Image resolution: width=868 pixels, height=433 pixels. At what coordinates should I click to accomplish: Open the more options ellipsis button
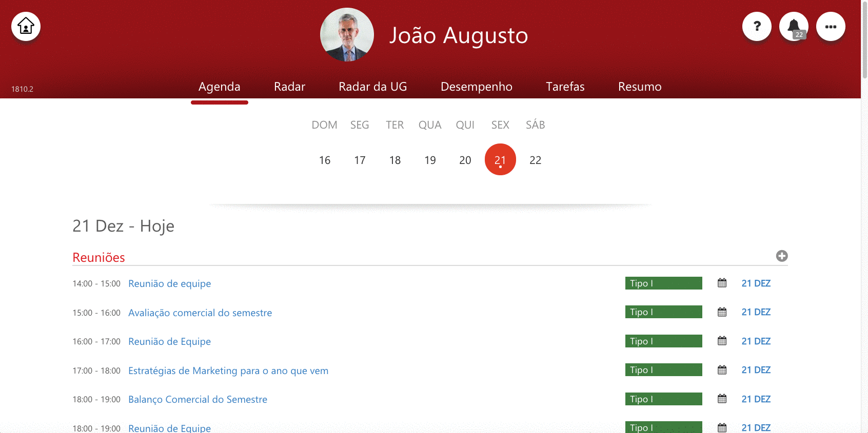(x=831, y=26)
